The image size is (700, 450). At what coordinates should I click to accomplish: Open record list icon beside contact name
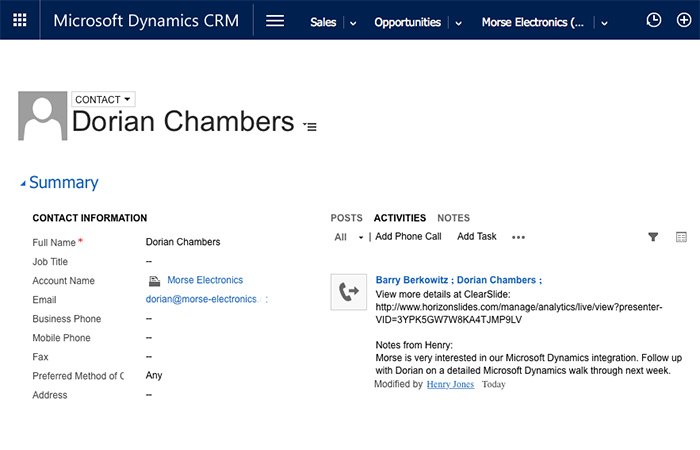pyautogui.click(x=310, y=127)
